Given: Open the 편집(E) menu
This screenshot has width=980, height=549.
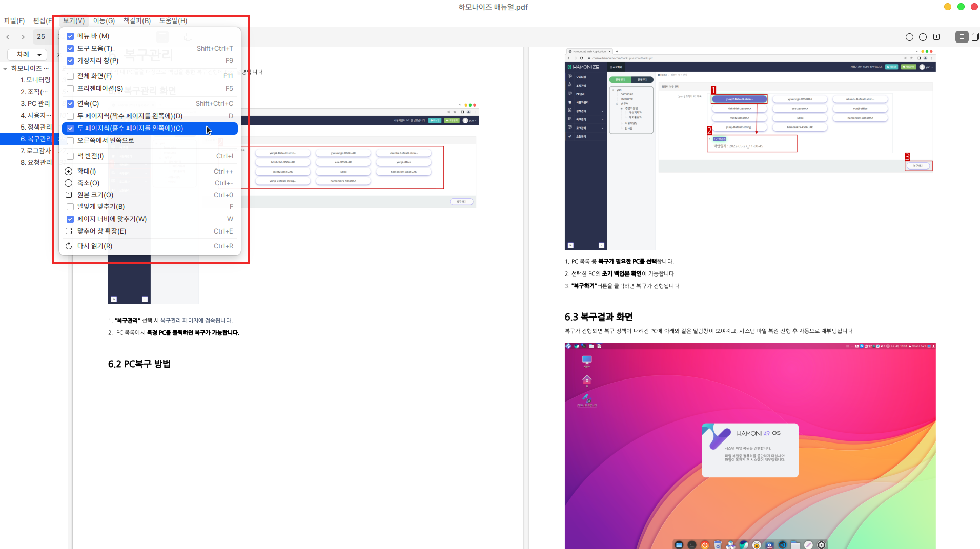Looking at the screenshot, I should [43, 20].
